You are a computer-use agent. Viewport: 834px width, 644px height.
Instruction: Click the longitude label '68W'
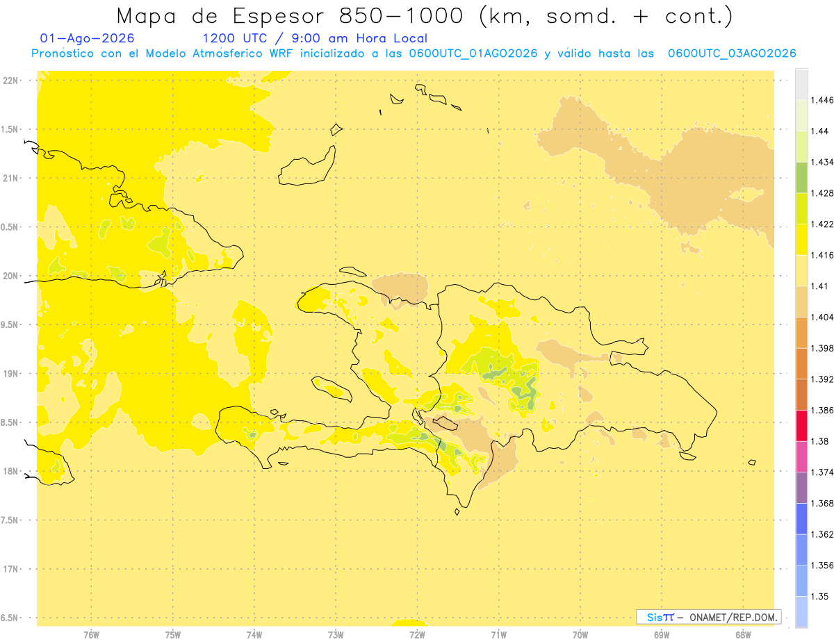coord(743,636)
